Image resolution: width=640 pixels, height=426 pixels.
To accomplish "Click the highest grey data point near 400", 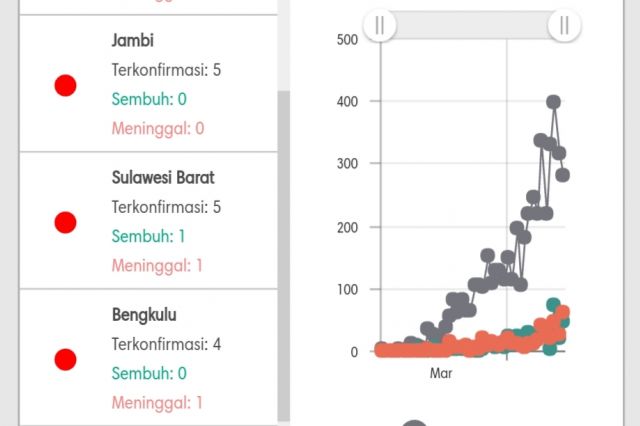I will click(553, 101).
